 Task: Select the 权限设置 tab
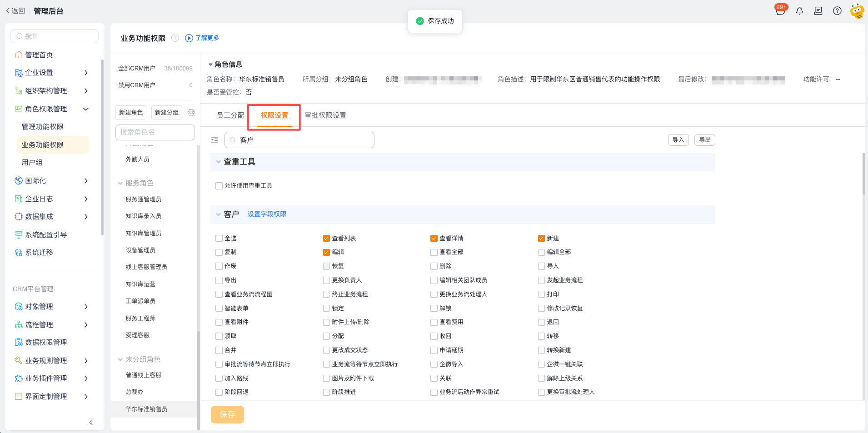point(274,115)
